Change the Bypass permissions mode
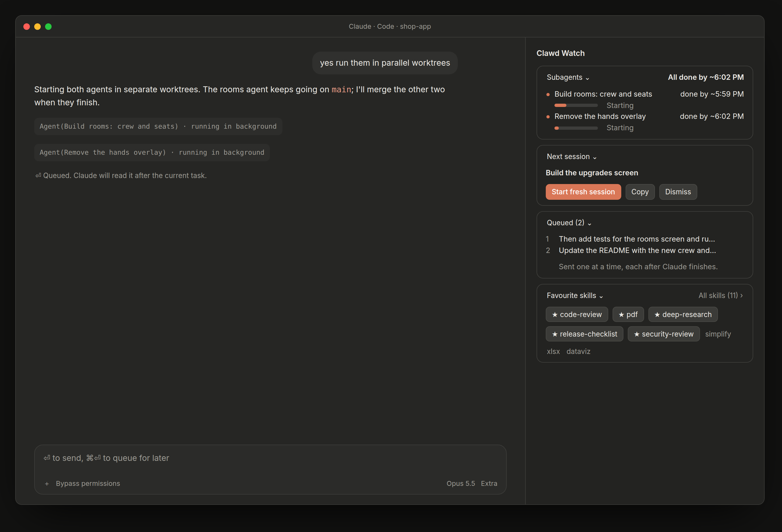This screenshot has height=532, width=782. [88, 483]
